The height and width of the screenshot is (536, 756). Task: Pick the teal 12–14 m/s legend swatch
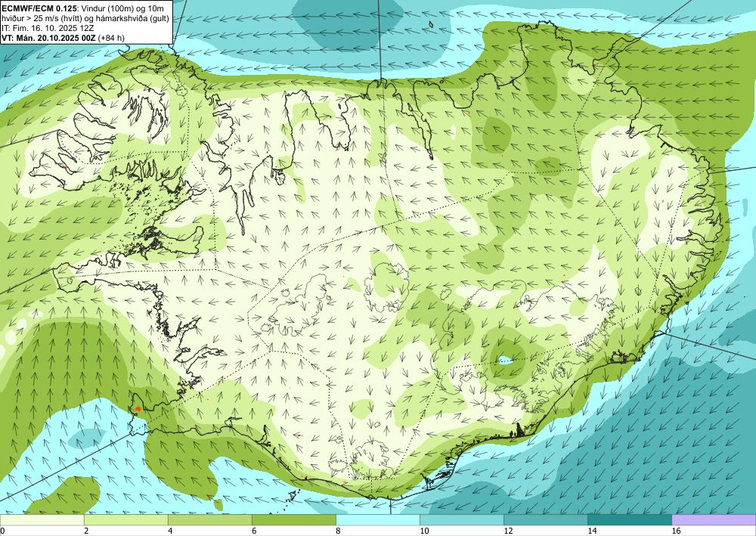pyautogui.click(x=546, y=519)
